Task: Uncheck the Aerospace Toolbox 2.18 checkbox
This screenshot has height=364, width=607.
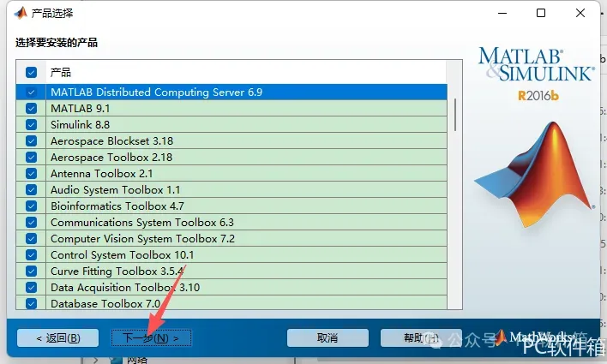Action: [x=32, y=157]
